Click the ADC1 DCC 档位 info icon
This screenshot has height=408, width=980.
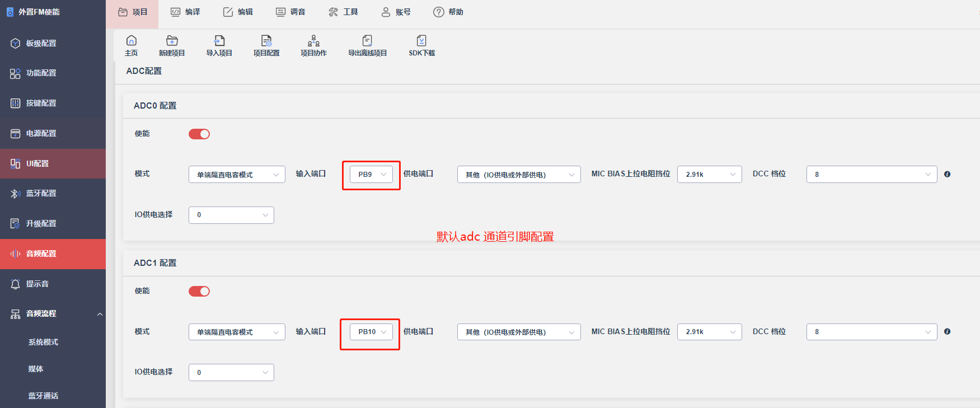(947, 331)
